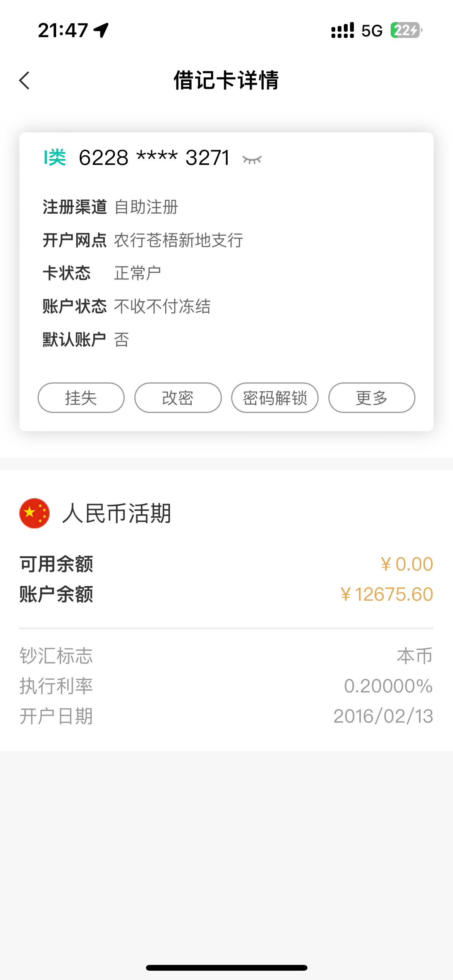Tap the battery indicator in status bar
Viewport: 453px width, 980px height.
point(406,30)
